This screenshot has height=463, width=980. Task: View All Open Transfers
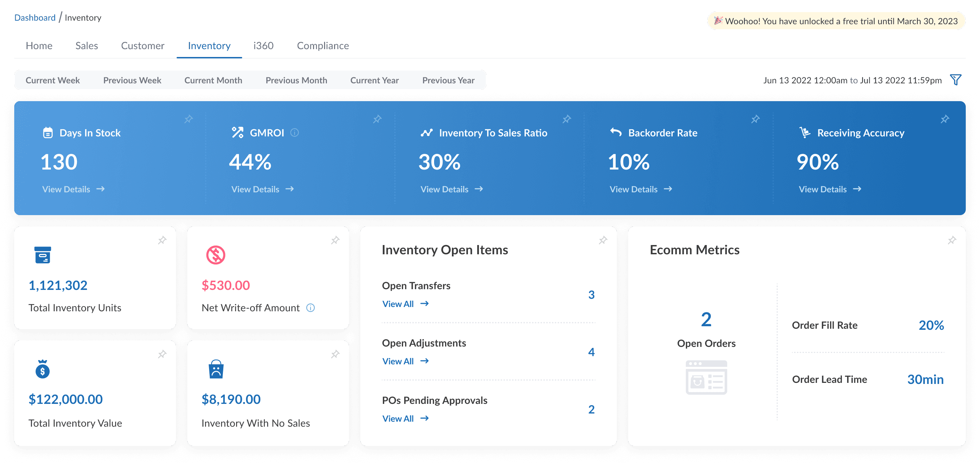tap(405, 304)
